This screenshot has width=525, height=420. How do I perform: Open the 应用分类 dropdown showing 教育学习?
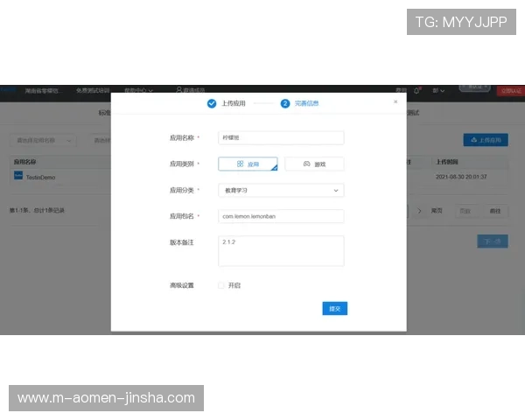(x=281, y=190)
